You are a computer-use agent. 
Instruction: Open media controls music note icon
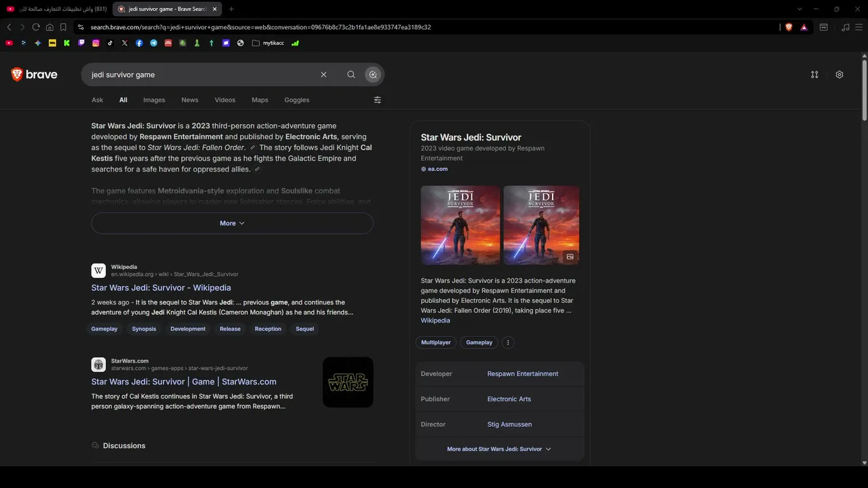tap(845, 27)
